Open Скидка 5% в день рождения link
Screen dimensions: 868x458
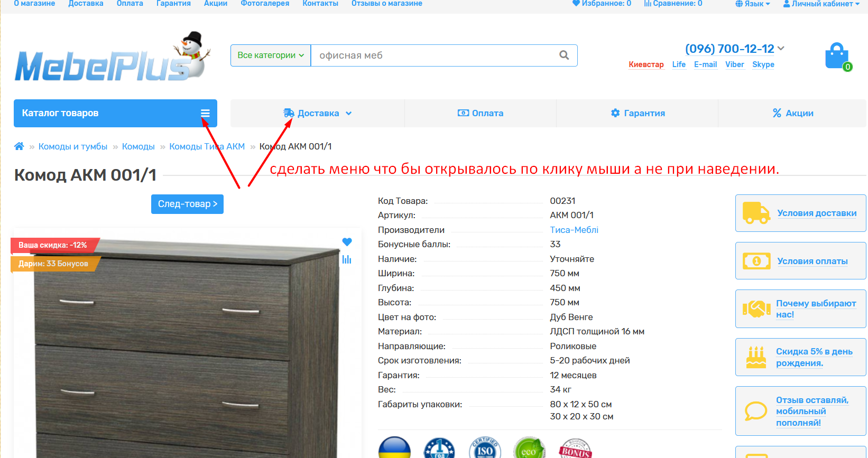click(x=814, y=357)
